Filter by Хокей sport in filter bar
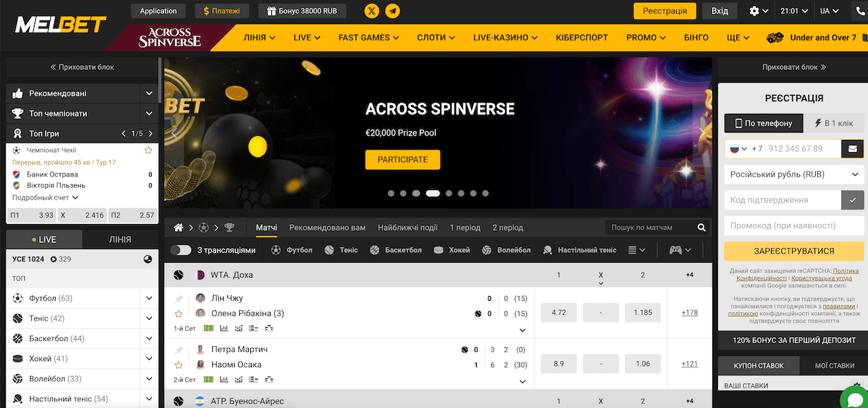Screen dimensions: 868x408 point(452,250)
